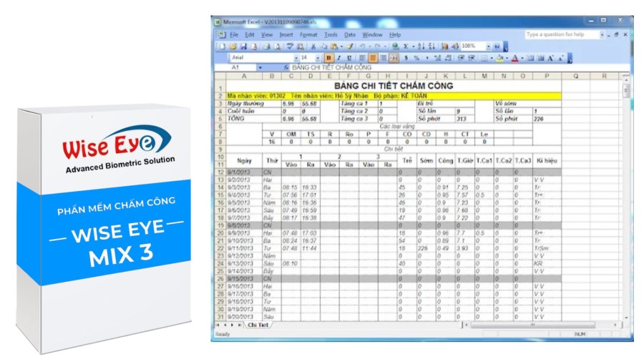Open the font size 14 dropdown
Viewport: 644px width, 362px height.
pyautogui.click(x=318, y=58)
